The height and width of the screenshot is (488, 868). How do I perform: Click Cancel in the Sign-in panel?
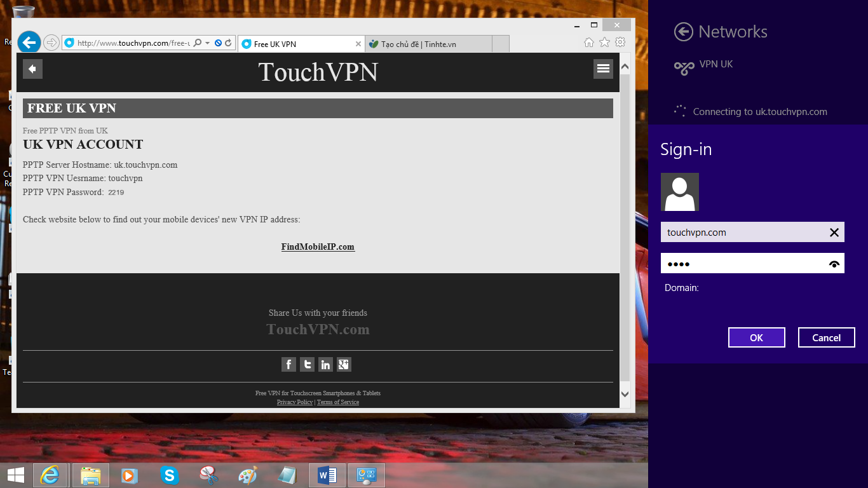[x=826, y=337]
